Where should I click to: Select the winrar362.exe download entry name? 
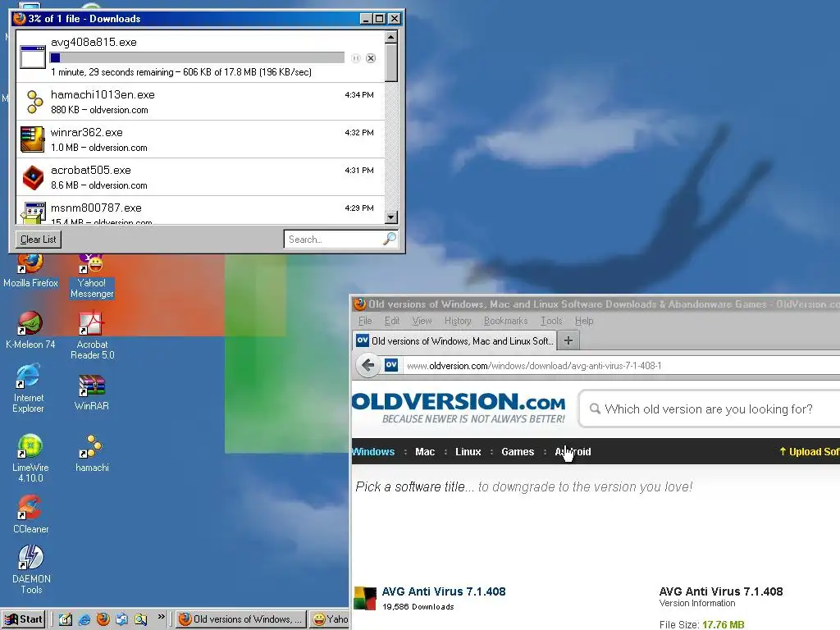tap(86, 132)
